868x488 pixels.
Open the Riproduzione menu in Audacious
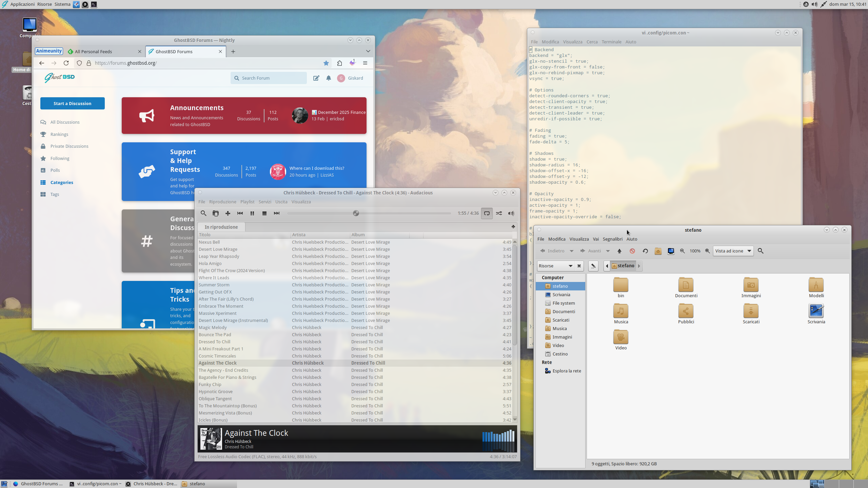click(222, 202)
